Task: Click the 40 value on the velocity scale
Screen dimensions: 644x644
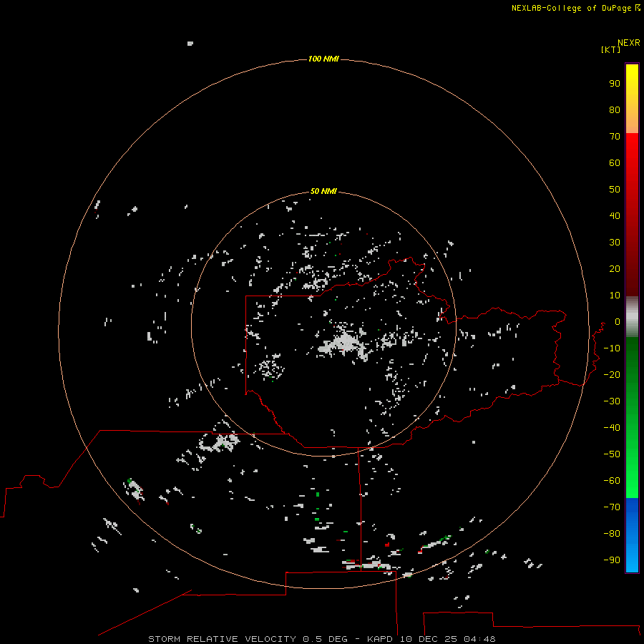Action: [615, 215]
